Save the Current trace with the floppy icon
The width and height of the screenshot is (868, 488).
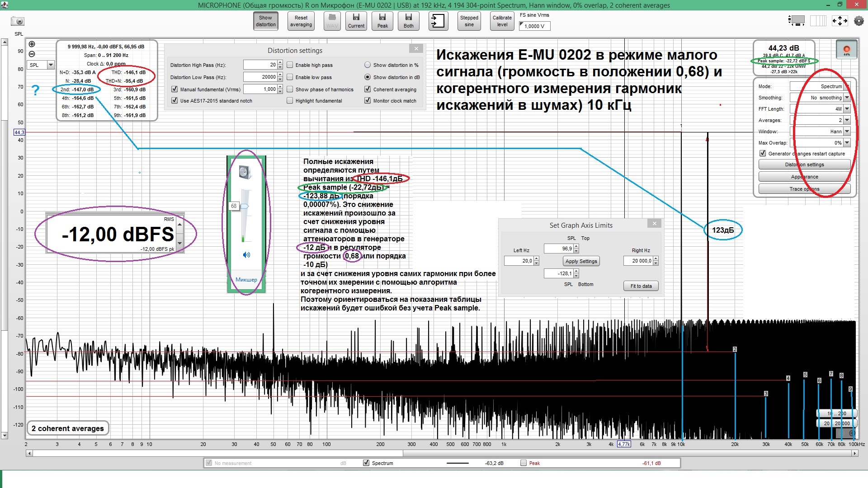click(x=356, y=21)
